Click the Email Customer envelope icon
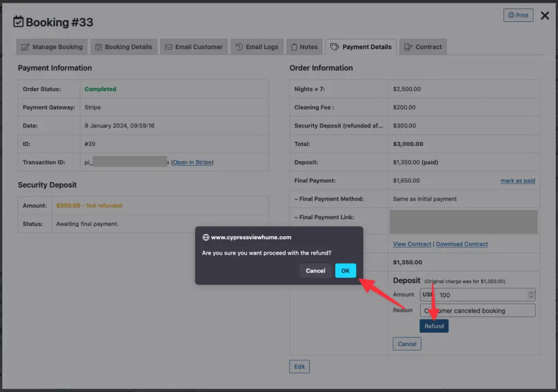The image size is (558, 392). (x=169, y=47)
